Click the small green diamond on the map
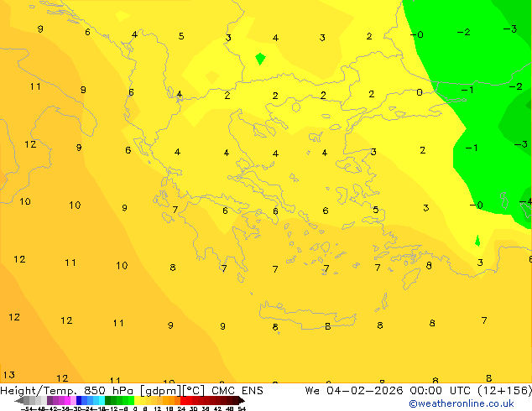This screenshot has height=411, width=532. 260,59
